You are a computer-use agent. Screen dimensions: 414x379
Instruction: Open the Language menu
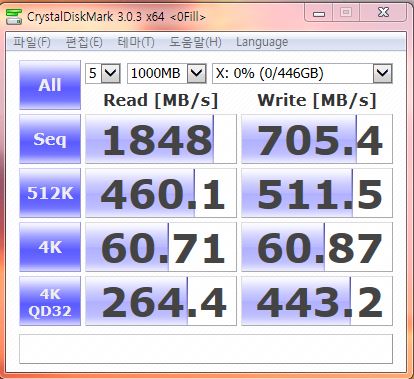[262, 42]
